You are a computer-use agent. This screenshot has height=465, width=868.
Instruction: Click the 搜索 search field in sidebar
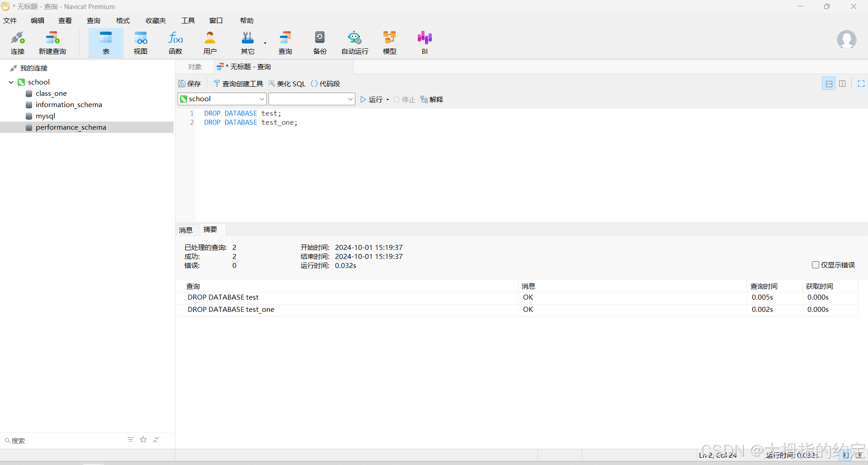pos(63,441)
